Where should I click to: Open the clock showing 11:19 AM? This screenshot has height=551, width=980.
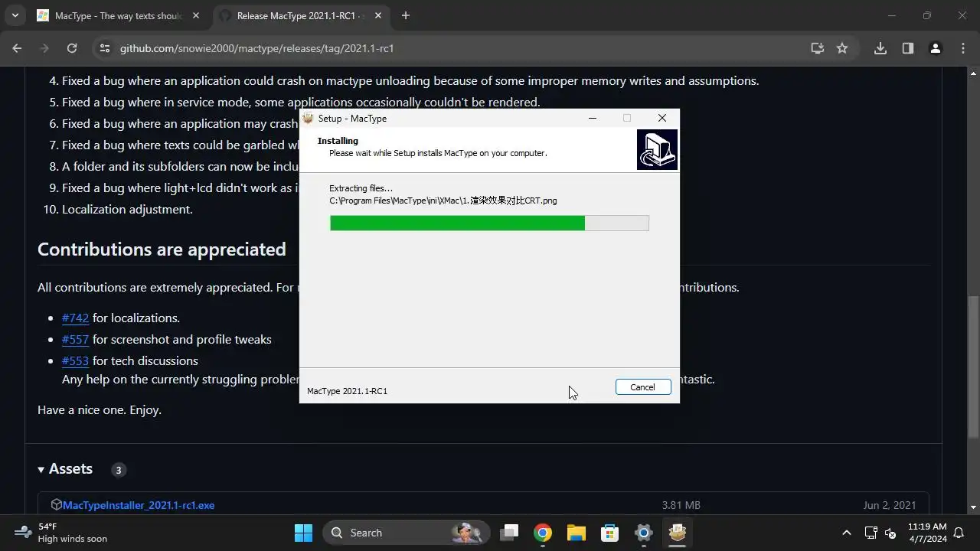click(x=927, y=533)
